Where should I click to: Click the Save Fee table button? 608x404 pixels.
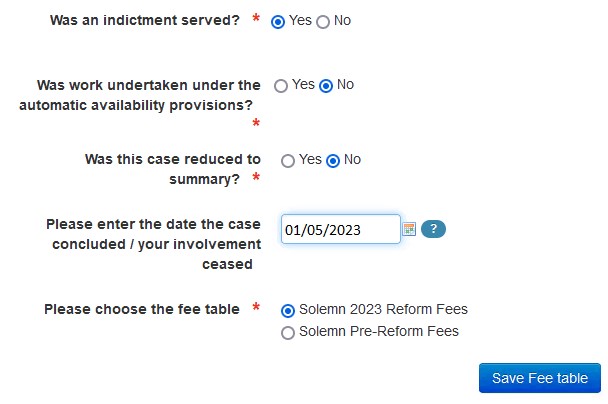coord(540,378)
